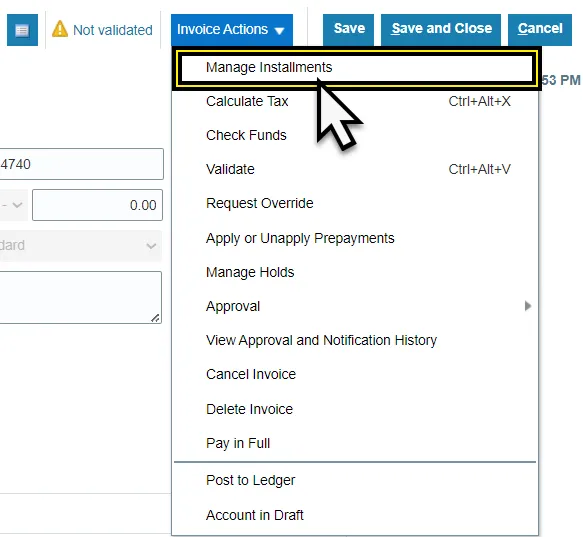Image resolution: width=583 pixels, height=537 pixels.
Task: Select Check Funds in the menu
Action: click(x=355, y=135)
